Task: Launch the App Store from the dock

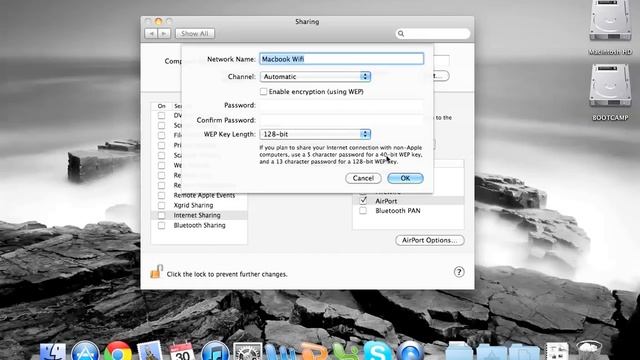Action: tap(85, 351)
